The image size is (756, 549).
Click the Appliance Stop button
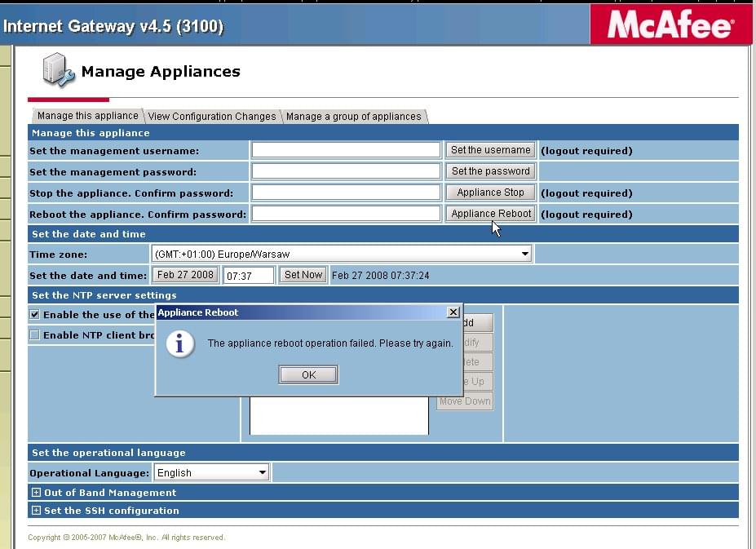click(x=490, y=193)
